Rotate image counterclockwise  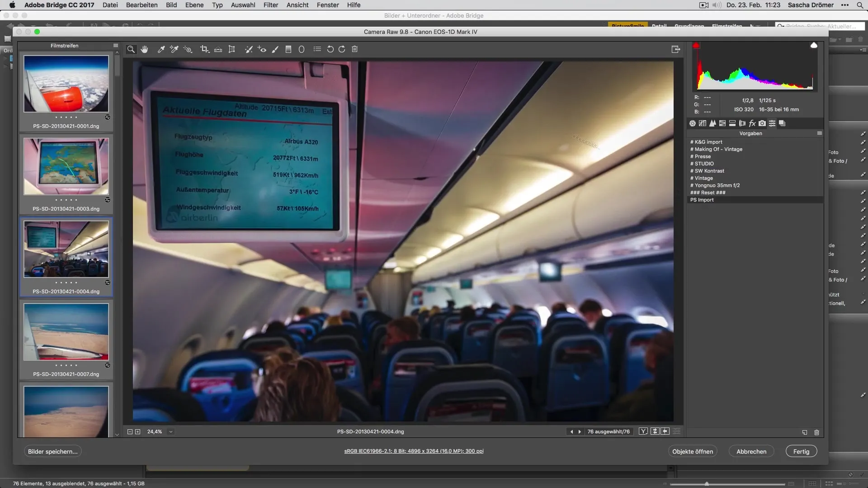(x=330, y=49)
